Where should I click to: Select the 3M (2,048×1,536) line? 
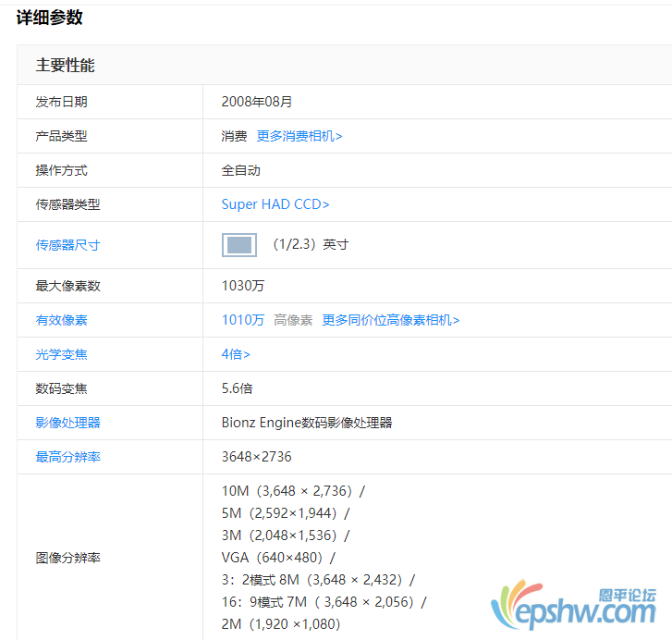pos(286,535)
